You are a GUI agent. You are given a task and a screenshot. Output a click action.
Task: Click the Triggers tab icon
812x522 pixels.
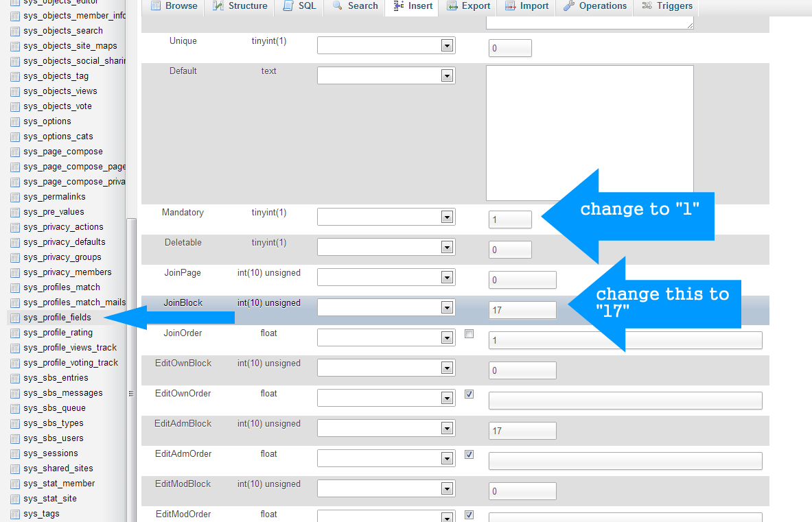[647, 5]
